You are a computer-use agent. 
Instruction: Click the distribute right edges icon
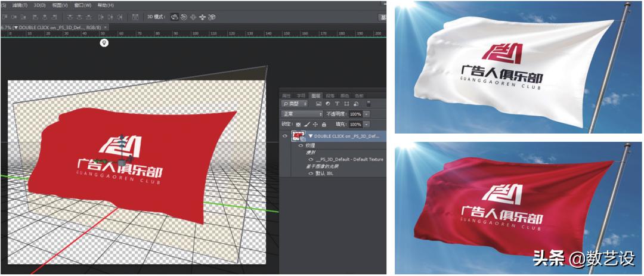coord(120,17)
